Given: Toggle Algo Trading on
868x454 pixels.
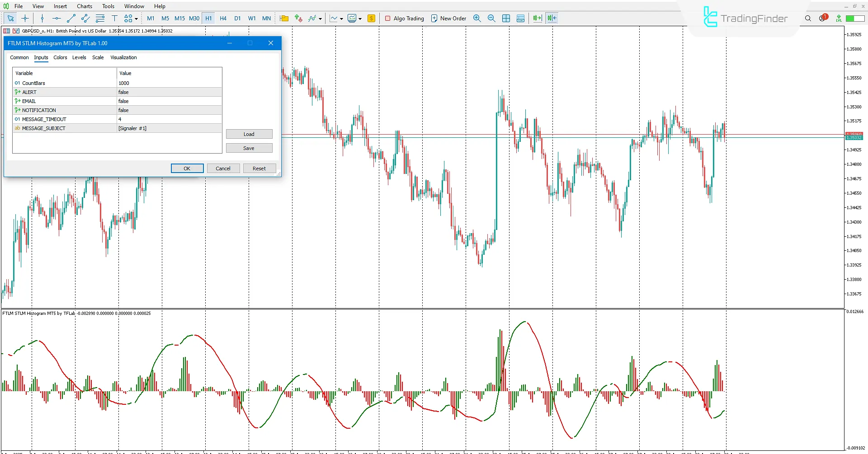Looking at the screenshot, I should tap(404, 19).
